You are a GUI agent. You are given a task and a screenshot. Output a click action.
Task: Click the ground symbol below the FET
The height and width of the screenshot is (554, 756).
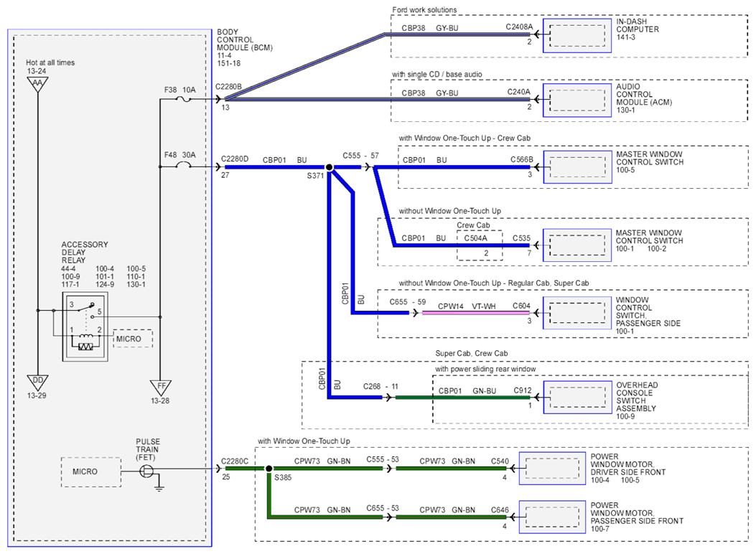coord(159,488)
